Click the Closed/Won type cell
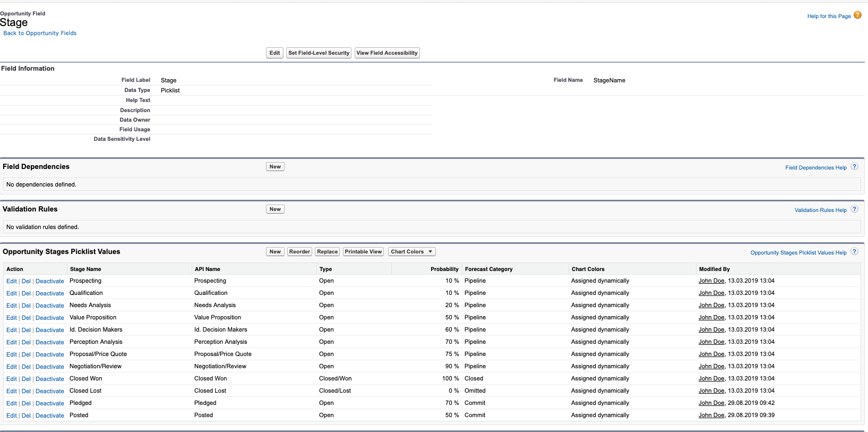 [x=336, y=378]
